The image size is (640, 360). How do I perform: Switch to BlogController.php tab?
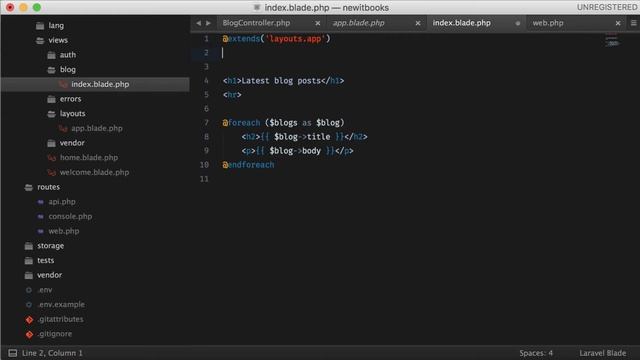[256, 23]
